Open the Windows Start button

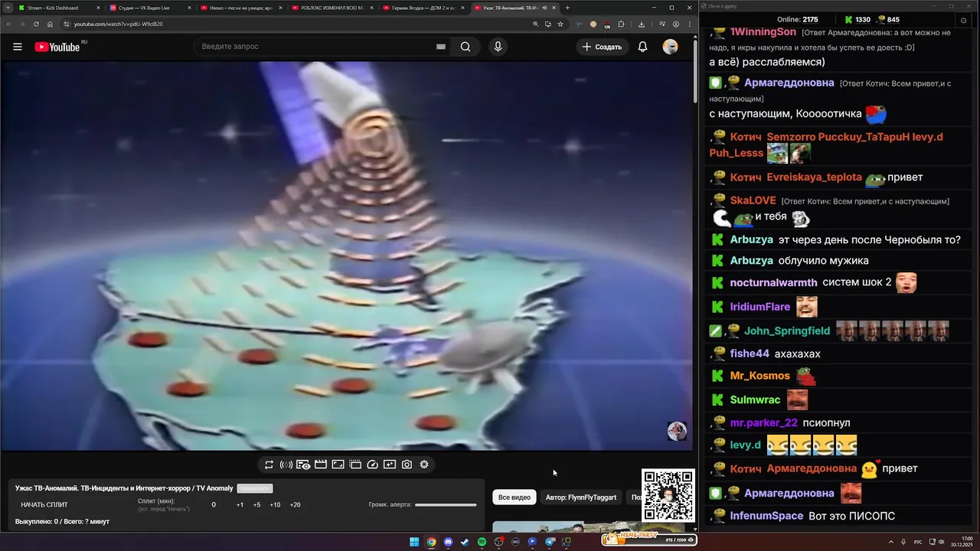click(x=414, y=542)
